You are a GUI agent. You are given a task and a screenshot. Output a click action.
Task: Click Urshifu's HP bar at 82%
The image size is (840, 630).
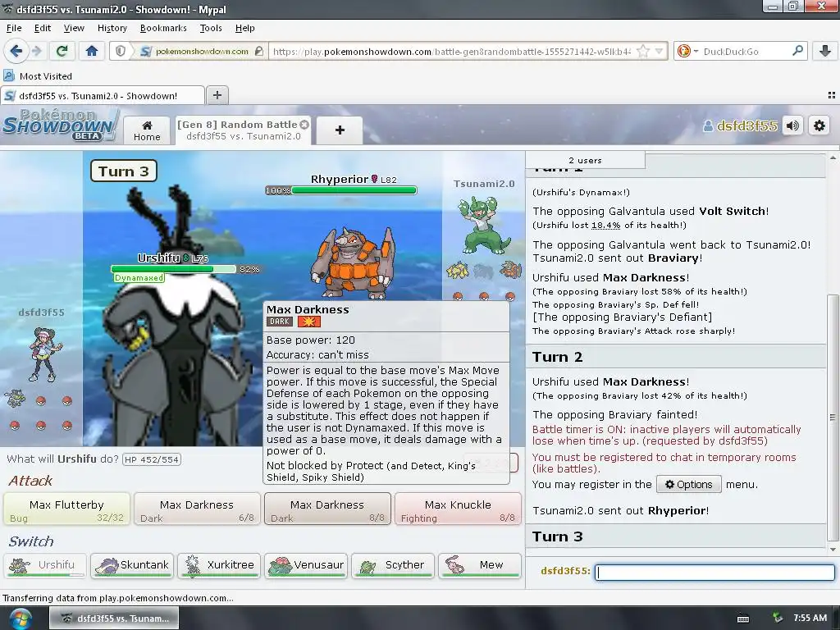(173, 269)
